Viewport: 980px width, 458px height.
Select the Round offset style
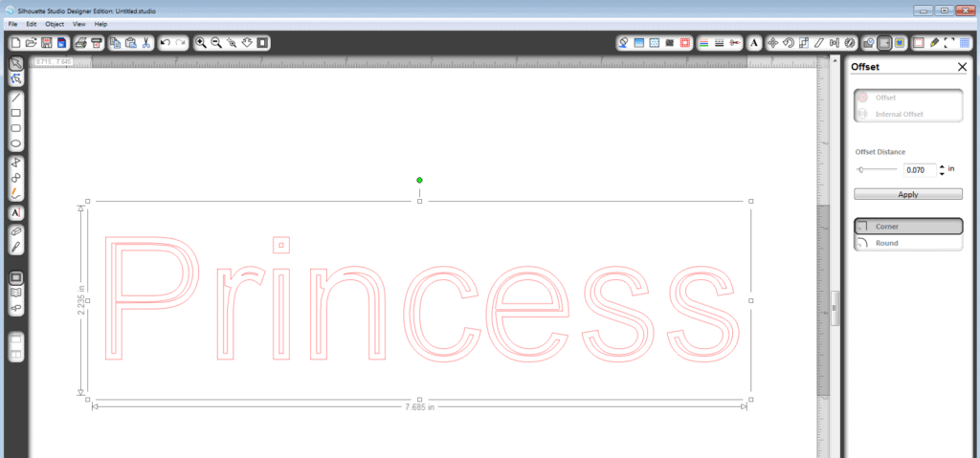click(907, 243)
